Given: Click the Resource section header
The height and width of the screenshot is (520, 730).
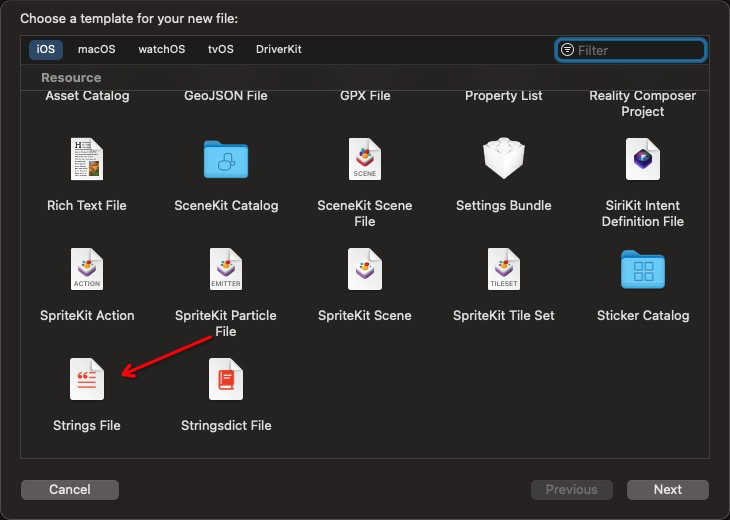Looking at the screenshot, I should tap(71, 77).
